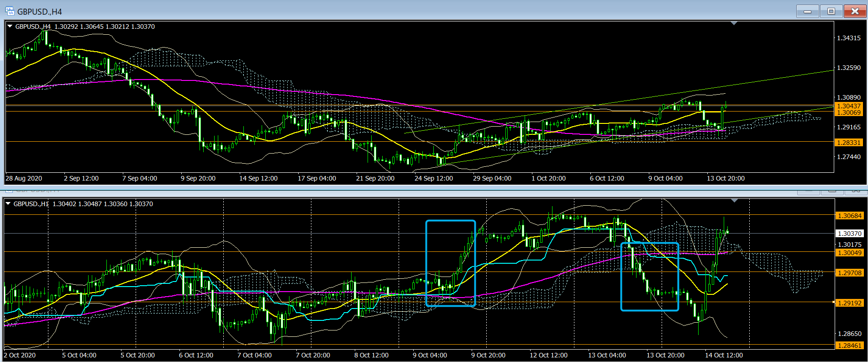The image size is (868, 362).
Task: Click the H1 chart shift marker triangle
Action: coord(734,201)
